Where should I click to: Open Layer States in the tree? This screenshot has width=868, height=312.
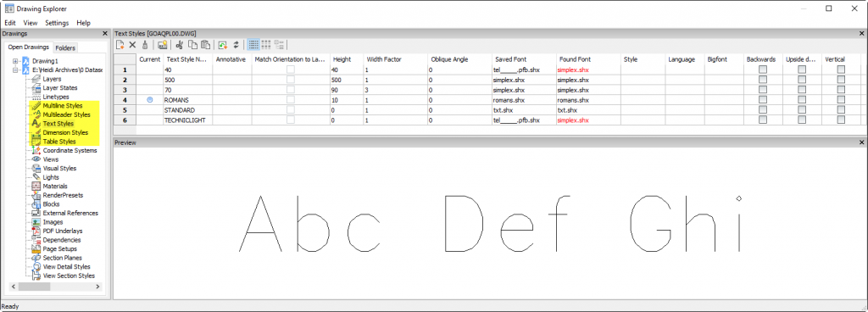60,88
